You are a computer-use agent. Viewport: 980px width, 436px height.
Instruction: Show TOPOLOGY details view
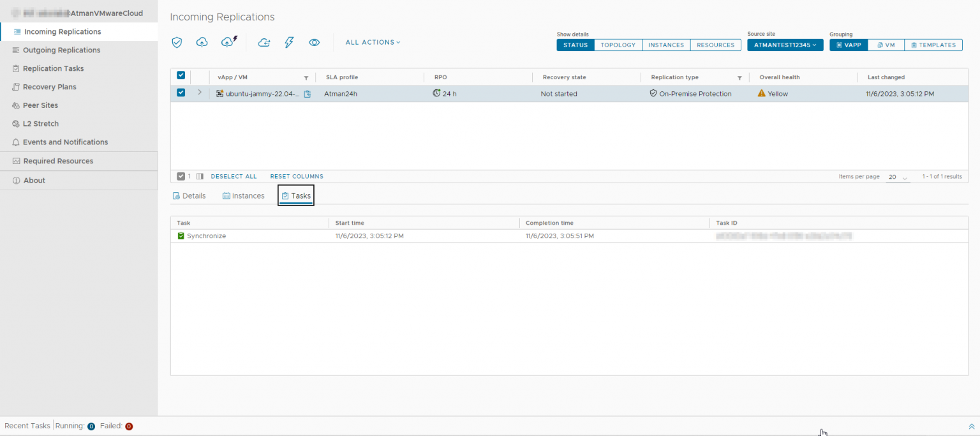click(618, 45)
